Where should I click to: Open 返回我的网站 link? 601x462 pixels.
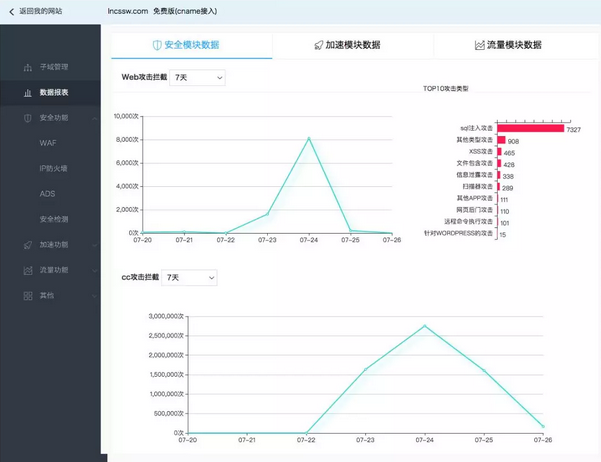(x=41, y=11)
